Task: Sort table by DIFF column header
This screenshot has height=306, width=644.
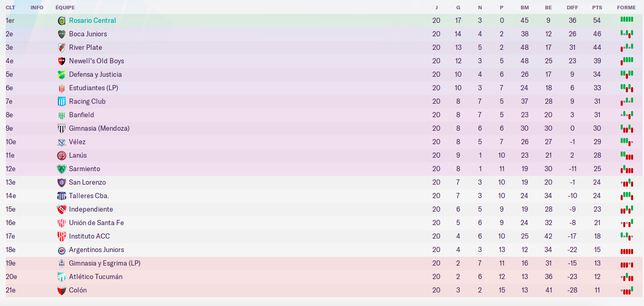Action: point(572,8)
